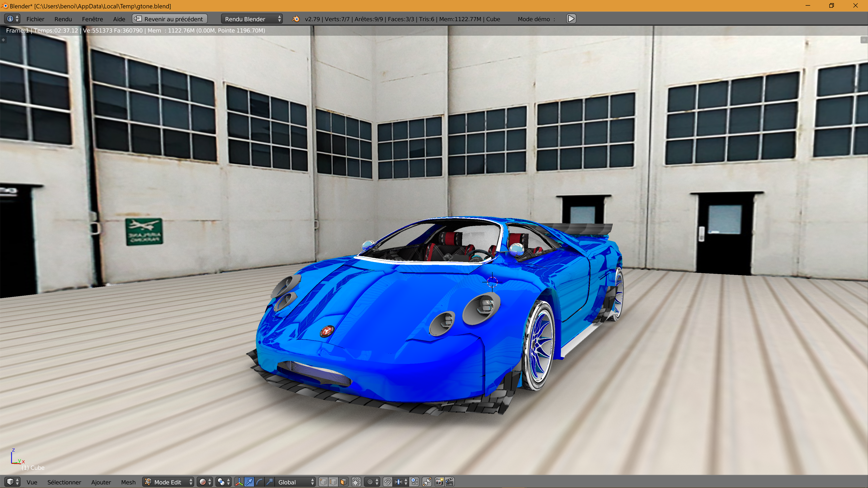Toggle the 3D manipulator widget
Image resolution: width=868 pixels, height=488 pixels.
[239, 482]
